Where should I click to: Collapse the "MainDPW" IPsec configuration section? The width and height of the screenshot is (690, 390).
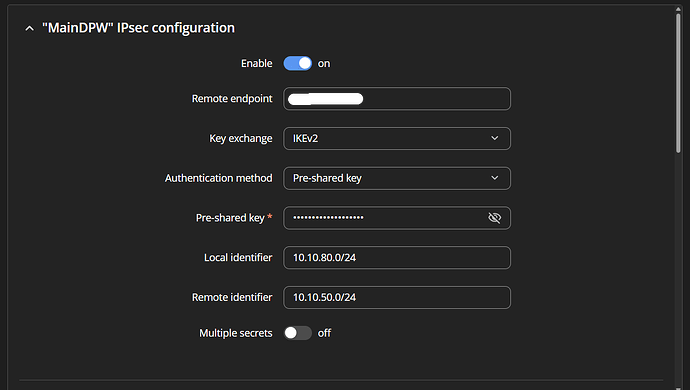pyautogui.click(x=29, y=29)
